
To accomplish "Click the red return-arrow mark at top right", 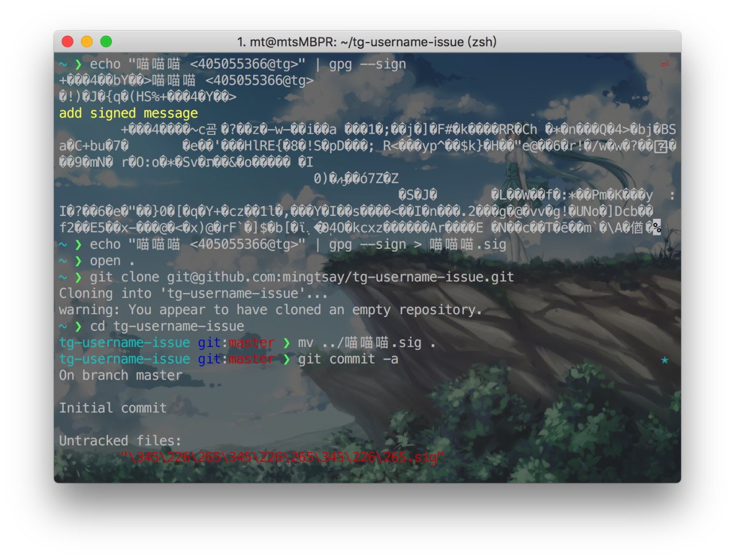I will [664, 64].
